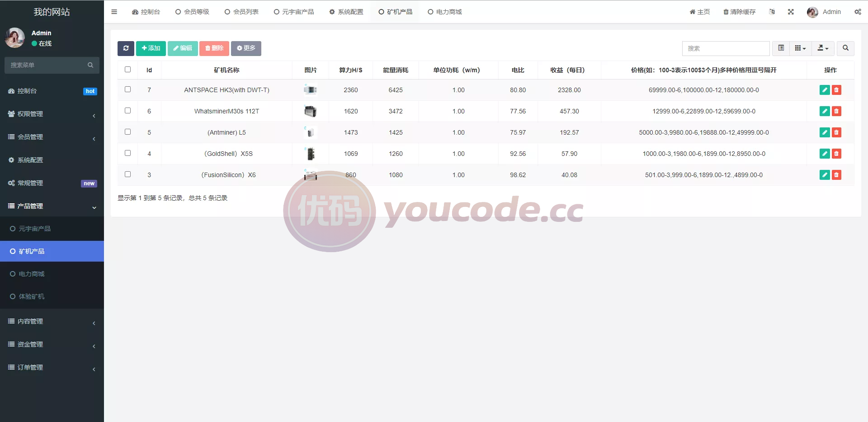
Task: Delete the (FusionSilicon) X6 row
Action: pos(836,175)
